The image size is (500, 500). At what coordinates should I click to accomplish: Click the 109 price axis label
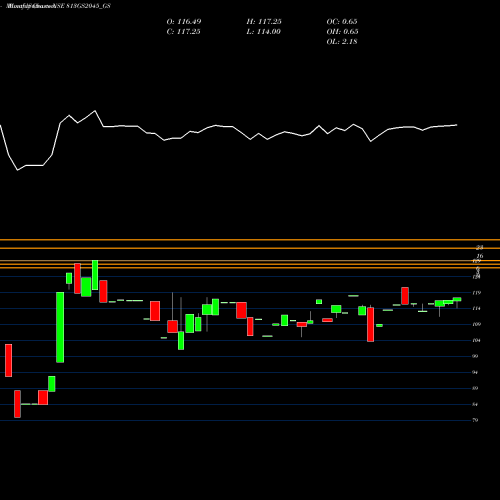(477, 324)
